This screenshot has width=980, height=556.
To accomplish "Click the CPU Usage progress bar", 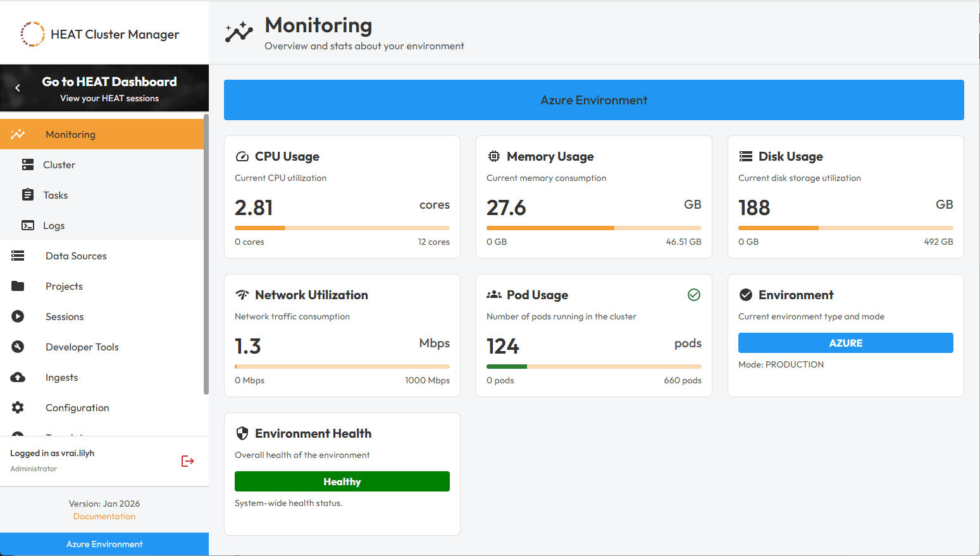I will pos(342,228).
